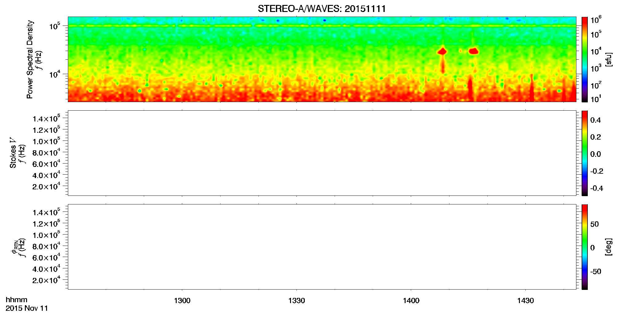
Task: Click the 1400 time tick label
Action: click(x=411, y=301)
